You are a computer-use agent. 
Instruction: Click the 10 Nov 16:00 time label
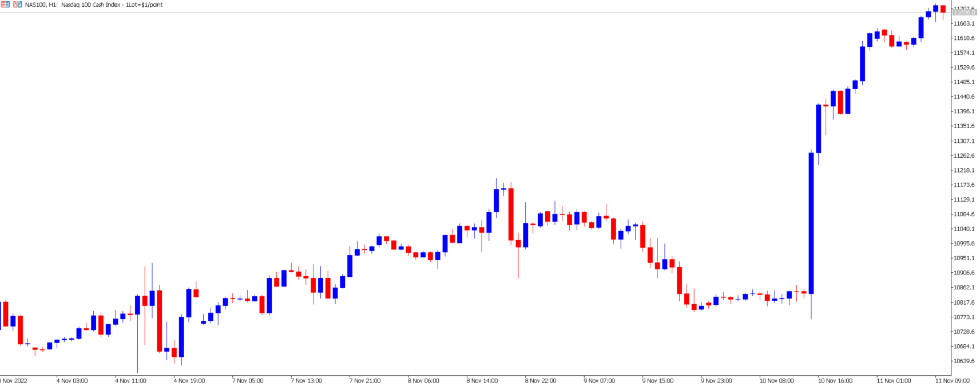pyautogui.click(x=835, y=381)
